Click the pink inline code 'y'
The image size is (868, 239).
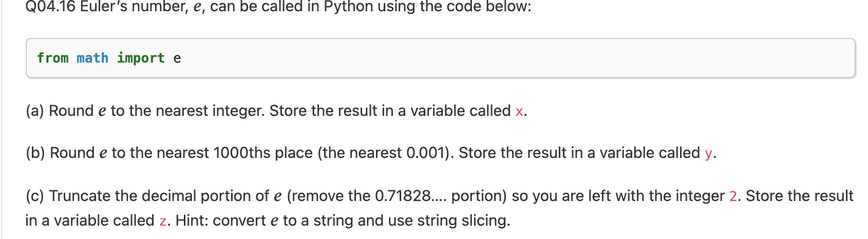pyautogui.click(x=709, y=154)
